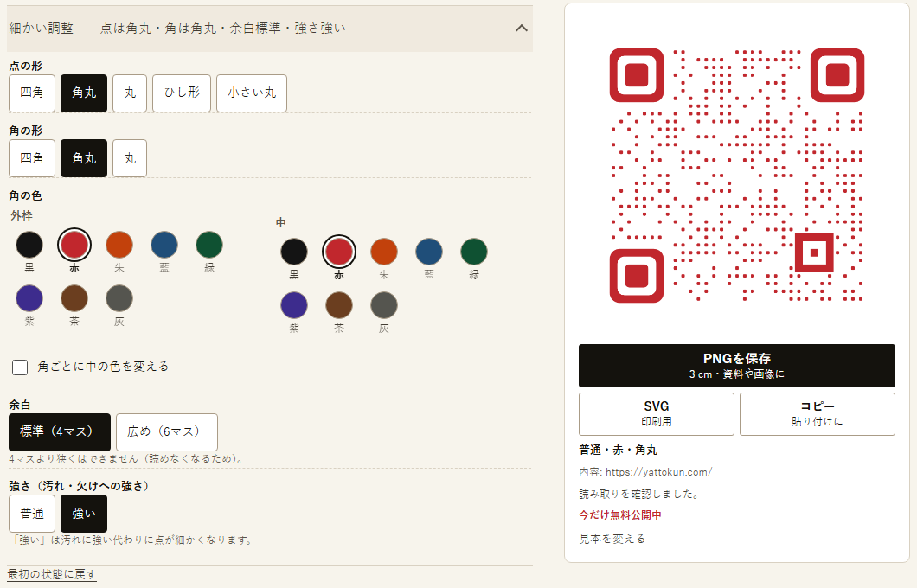Select 広め(6マス) margin option

coord(167,432)
